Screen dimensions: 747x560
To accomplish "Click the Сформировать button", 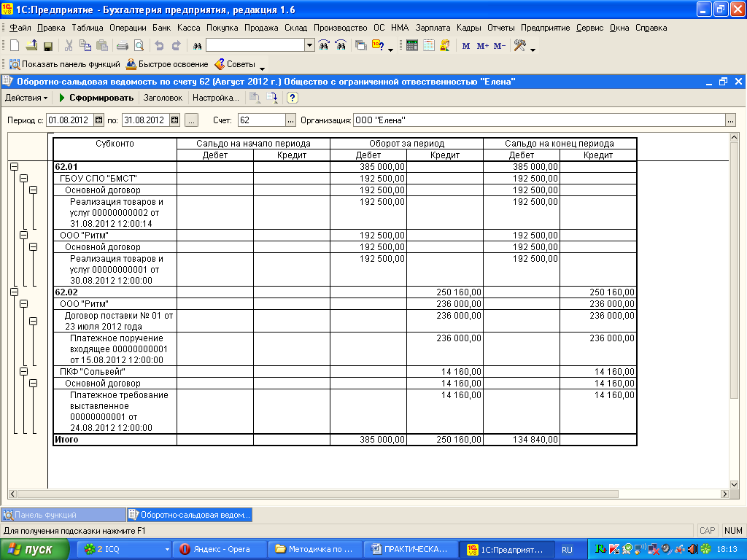I will [96, 98].
